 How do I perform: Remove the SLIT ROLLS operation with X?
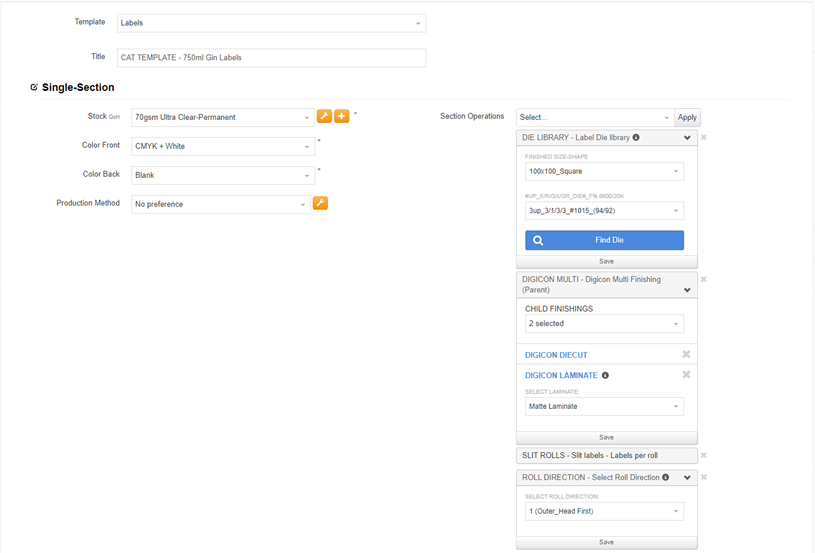point(704,455)
